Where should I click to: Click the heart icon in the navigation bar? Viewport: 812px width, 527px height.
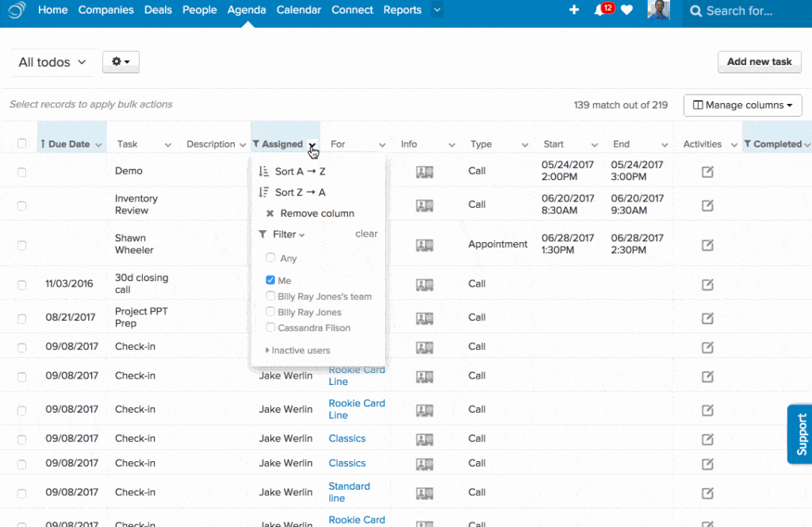point(627,10)
